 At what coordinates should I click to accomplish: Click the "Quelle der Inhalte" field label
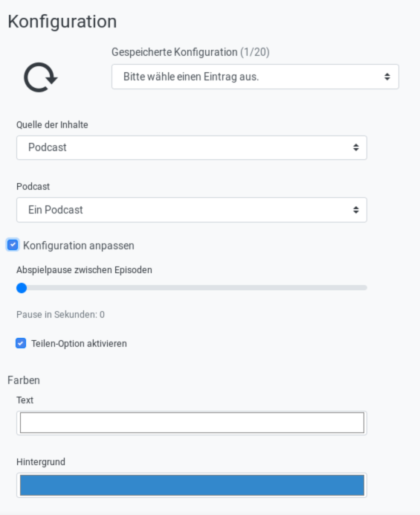[x=52, y=125]
